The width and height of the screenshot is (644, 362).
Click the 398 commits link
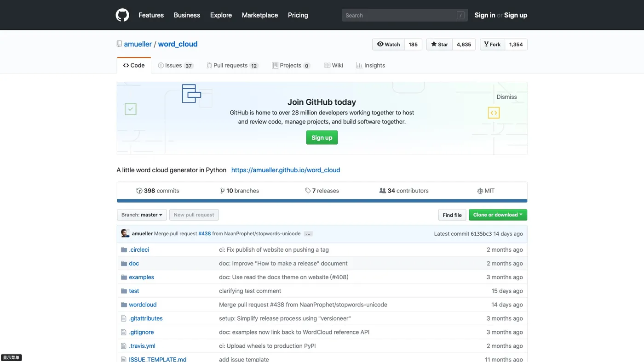pos(158,191)
